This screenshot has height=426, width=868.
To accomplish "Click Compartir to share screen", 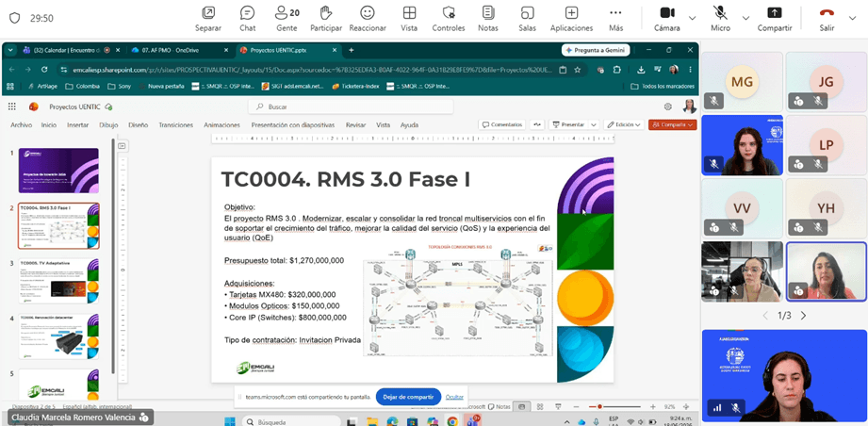I will click(775, 18).
